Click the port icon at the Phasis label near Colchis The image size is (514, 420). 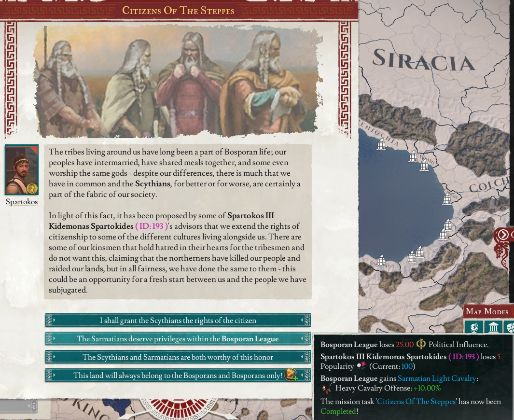click(447, 199)
